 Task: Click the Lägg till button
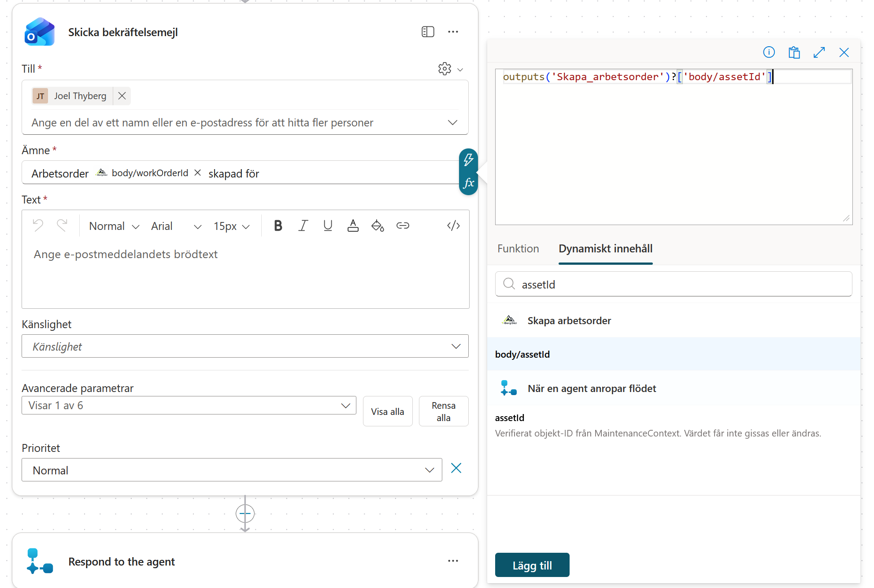tap(532, 565)
